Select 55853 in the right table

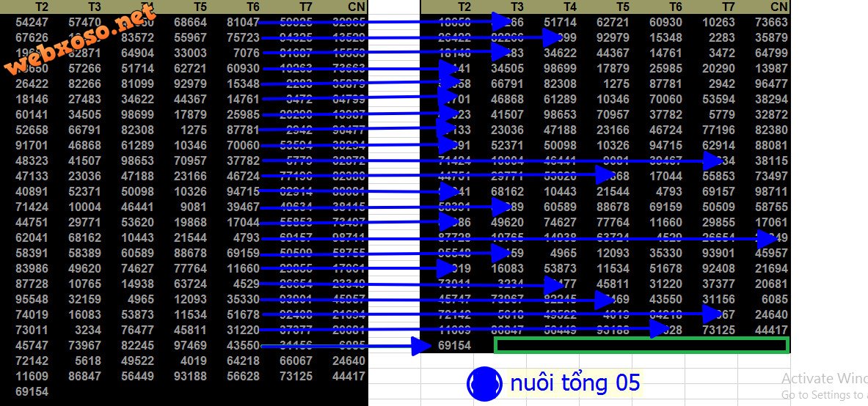pos(718,176)
